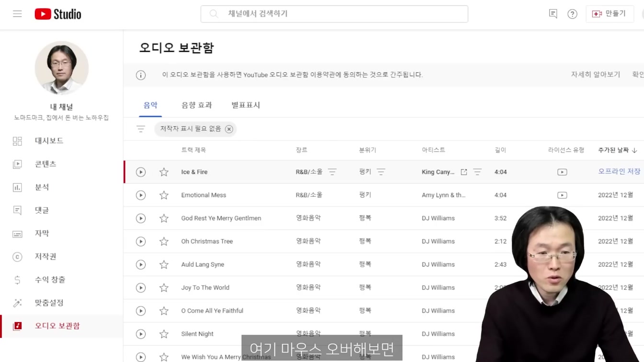Switch to the 음악 tab

(150, 105)
